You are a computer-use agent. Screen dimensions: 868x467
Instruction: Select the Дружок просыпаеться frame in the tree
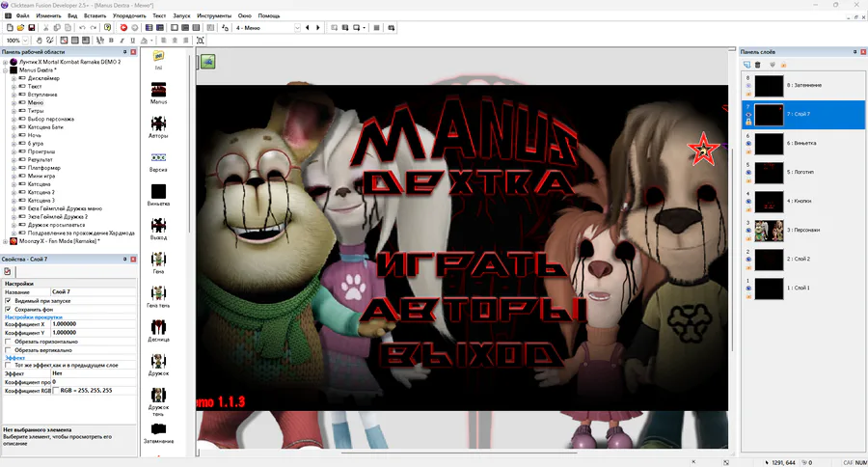(x=56, y=225)
